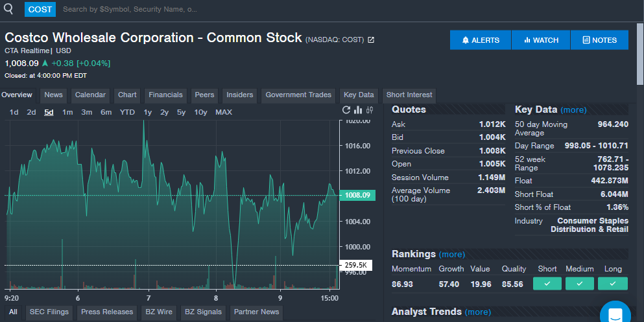
Task: Open the Key Data tab
Action: click(359, 95)
